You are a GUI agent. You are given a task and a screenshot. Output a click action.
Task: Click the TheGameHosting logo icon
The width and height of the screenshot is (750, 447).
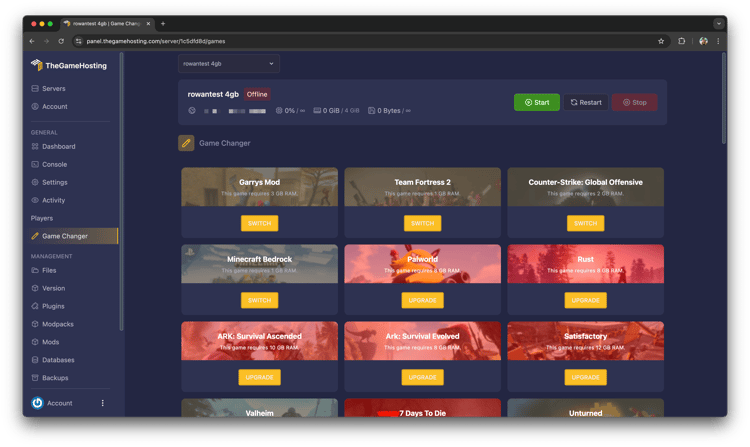coord(36,65)
